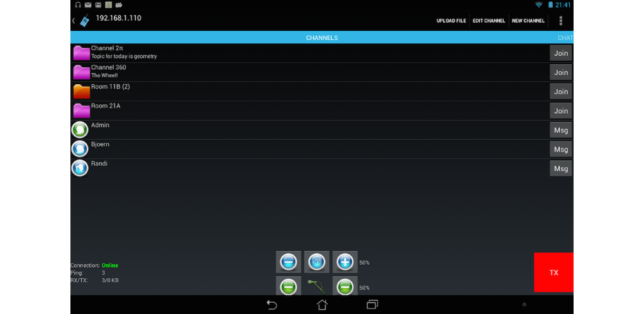Tap the 21:41 clock

point(563,5)
